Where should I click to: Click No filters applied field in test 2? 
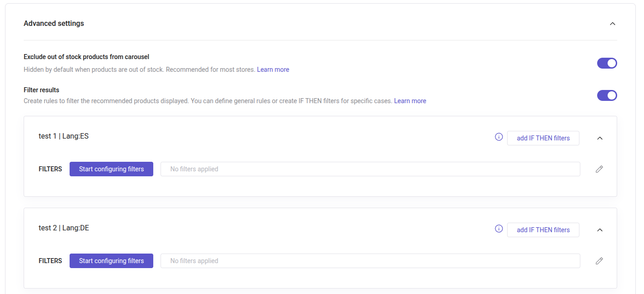pyautogui.click(x=370, y=261)
